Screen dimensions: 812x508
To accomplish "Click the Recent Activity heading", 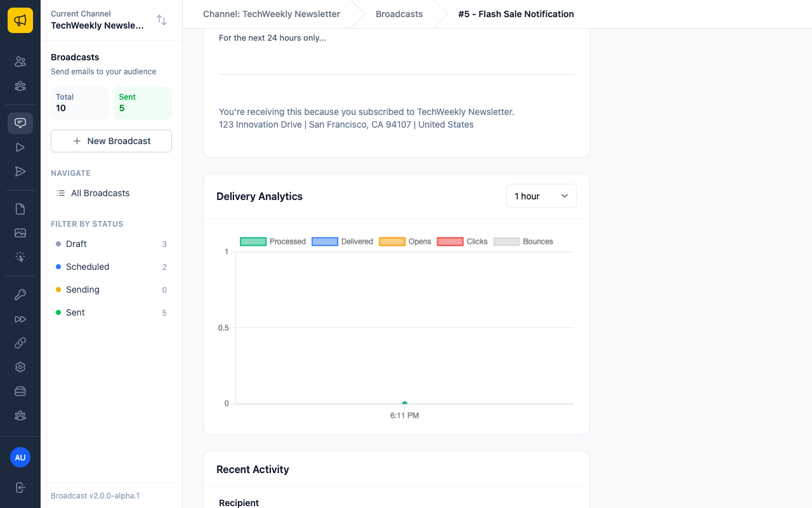I will pyautogui.click(x=252, y=469).
